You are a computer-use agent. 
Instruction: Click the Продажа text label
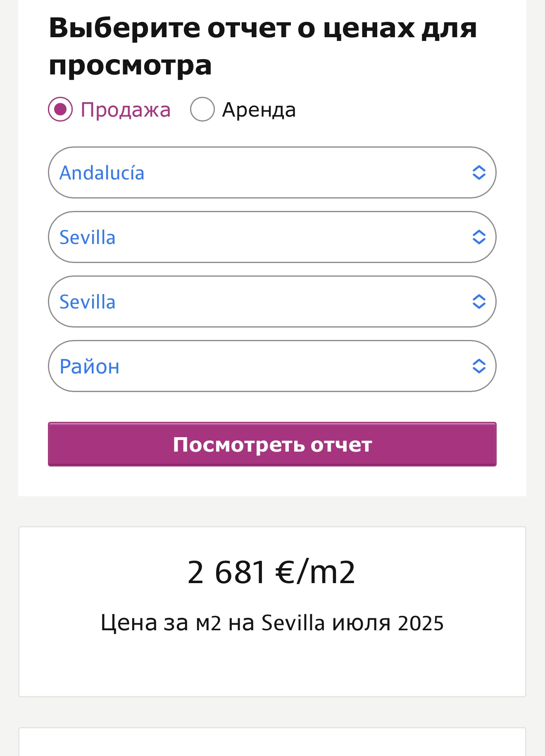click(x=125, y=110)
